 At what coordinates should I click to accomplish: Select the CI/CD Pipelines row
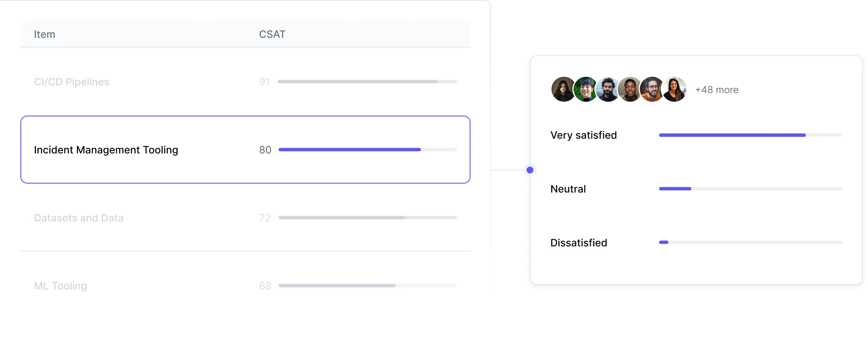pyautogui.click(x=71, y=82)
